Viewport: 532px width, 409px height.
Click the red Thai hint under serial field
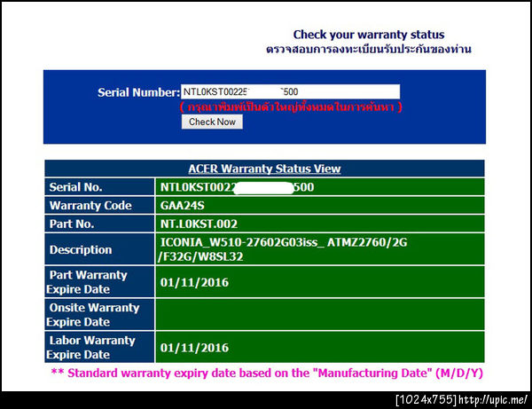coord(291,107)
